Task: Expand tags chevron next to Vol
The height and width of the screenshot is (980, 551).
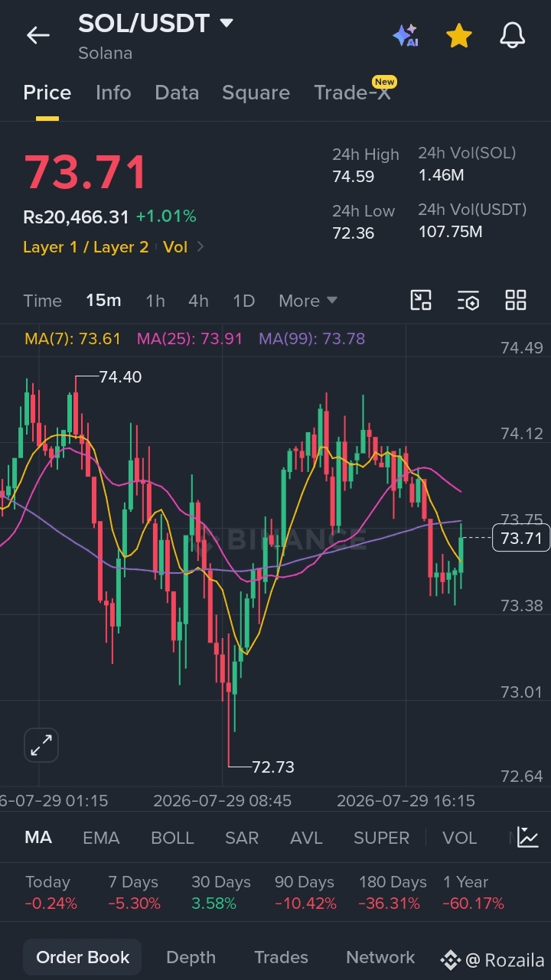Action: pyautogui.click(x=201, y=247)
